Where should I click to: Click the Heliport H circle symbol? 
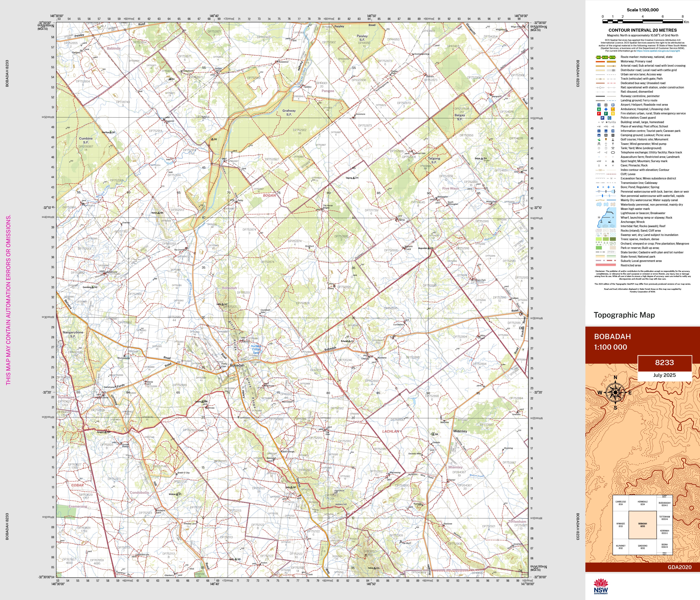pos(606,105)
